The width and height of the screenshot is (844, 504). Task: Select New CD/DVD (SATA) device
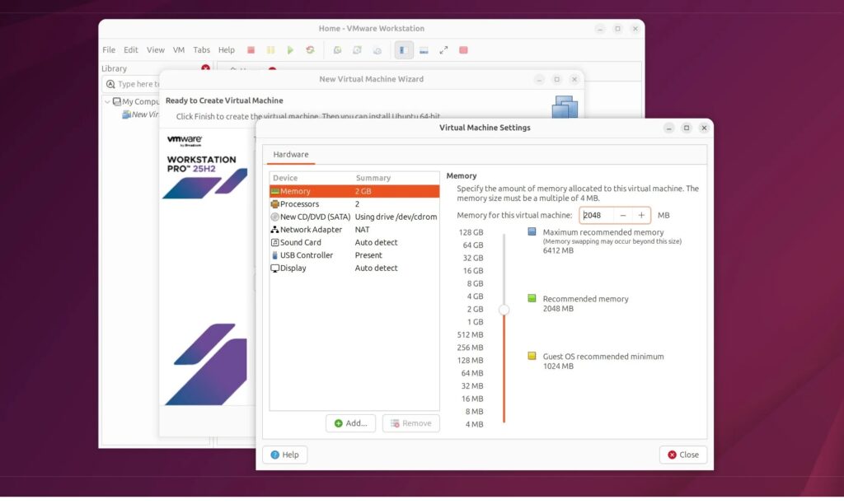(315, 217)
